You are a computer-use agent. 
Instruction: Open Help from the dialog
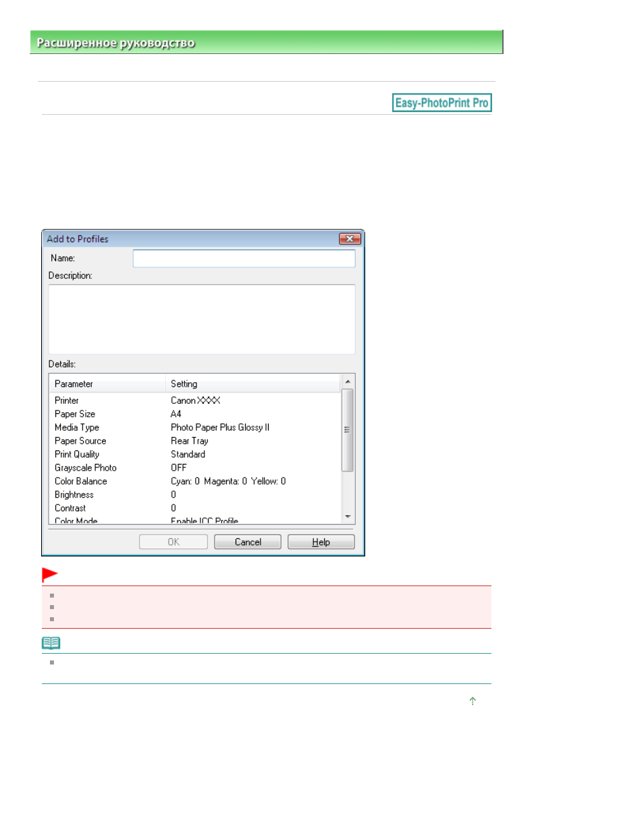pyautogui.click(x=321, y=542)
